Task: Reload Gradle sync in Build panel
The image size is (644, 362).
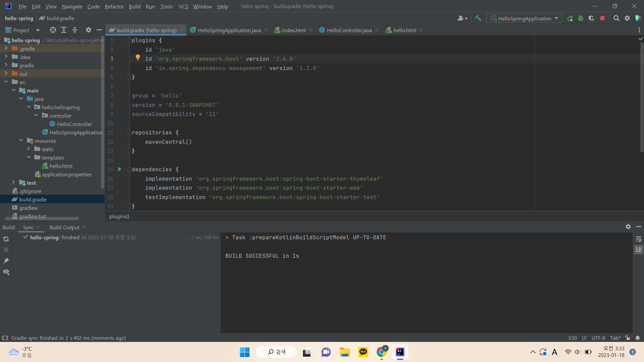Action: pos(6,239)
